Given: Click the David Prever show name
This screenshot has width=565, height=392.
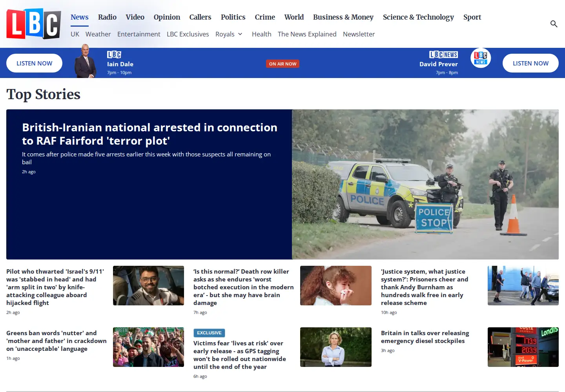Looking at the screenshot, I should (x=439, y=64).
